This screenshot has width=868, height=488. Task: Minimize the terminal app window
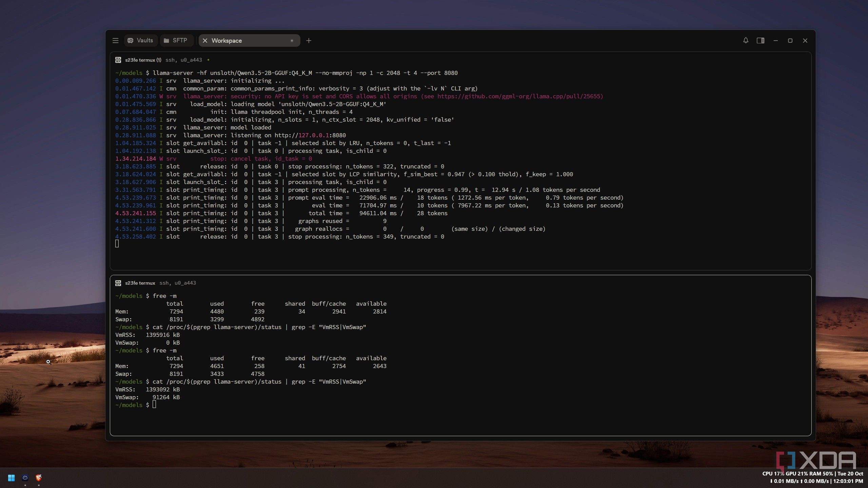click(x=775, y=40)
